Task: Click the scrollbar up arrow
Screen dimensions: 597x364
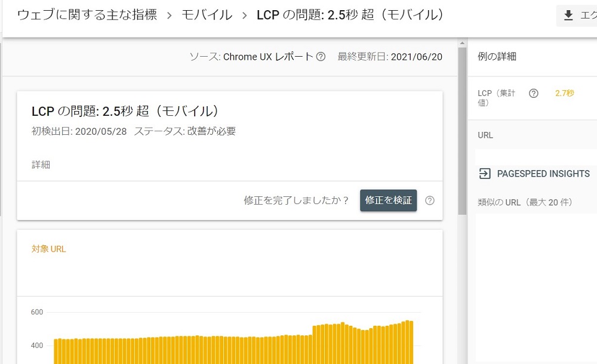Action: pyautogui.click(x=462, y=43)
